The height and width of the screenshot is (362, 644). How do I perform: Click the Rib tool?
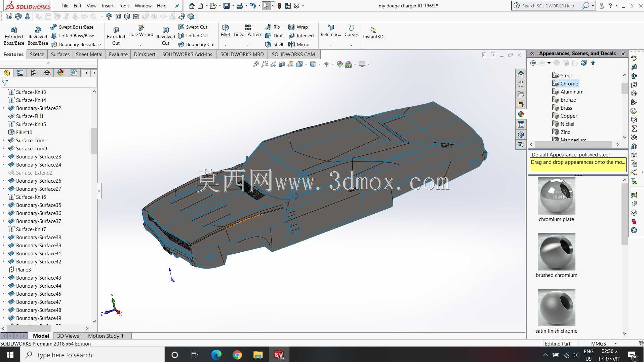(x=273, y=27)
